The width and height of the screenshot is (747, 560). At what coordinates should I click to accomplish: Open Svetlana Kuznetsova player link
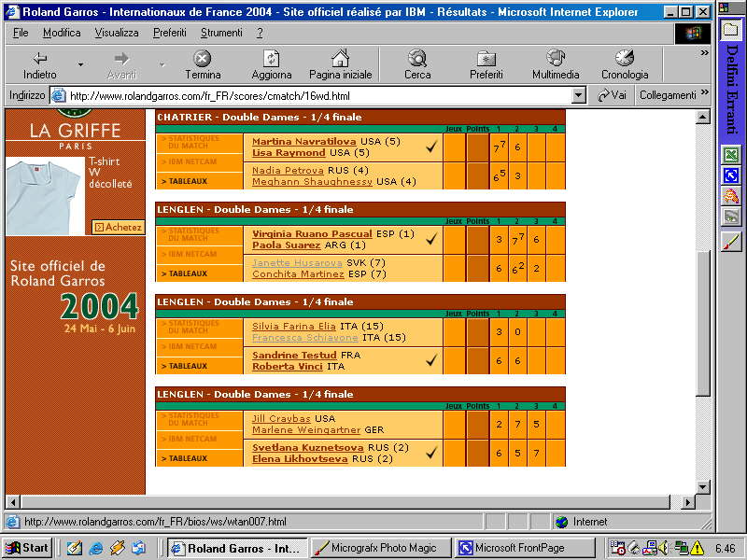(x=308, y=448)
